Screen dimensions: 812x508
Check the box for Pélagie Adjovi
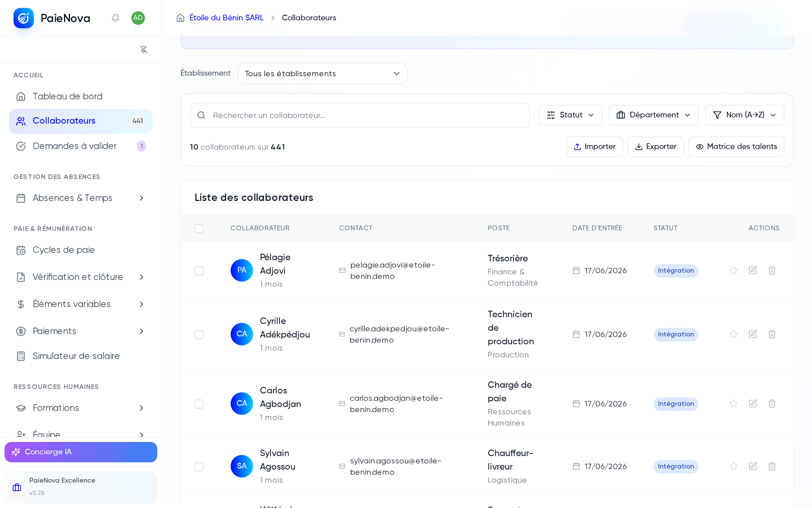[199, 271]
